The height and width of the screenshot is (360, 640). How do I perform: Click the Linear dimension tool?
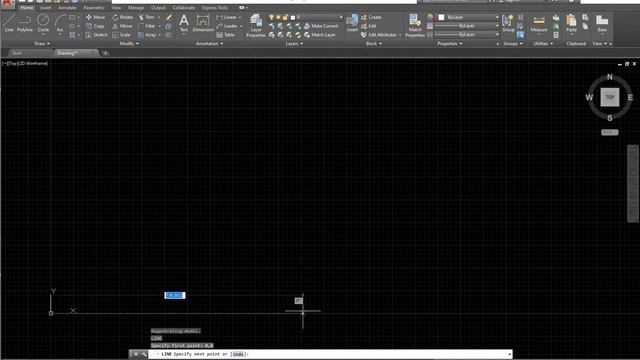[227, 17]
